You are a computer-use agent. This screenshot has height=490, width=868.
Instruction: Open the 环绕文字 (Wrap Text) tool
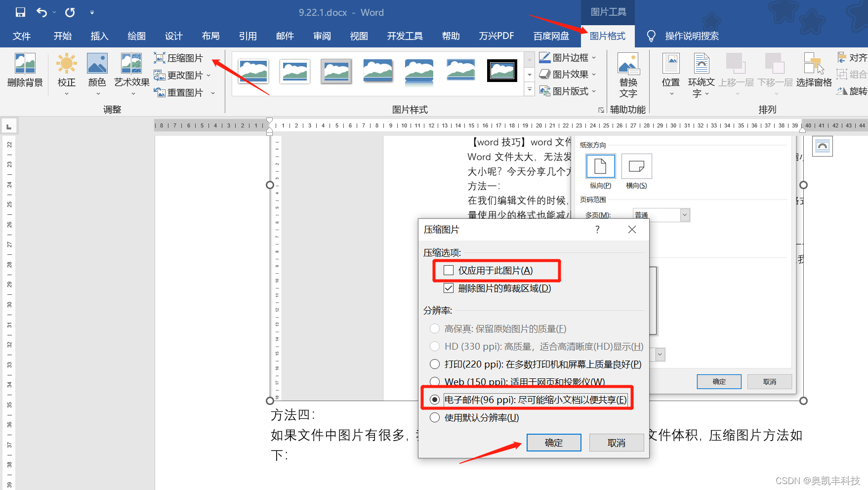click(x=702, y=75)
